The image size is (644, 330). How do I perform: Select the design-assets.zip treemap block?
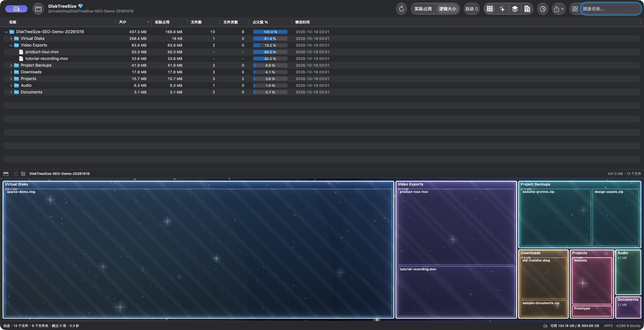coord(616,217)
